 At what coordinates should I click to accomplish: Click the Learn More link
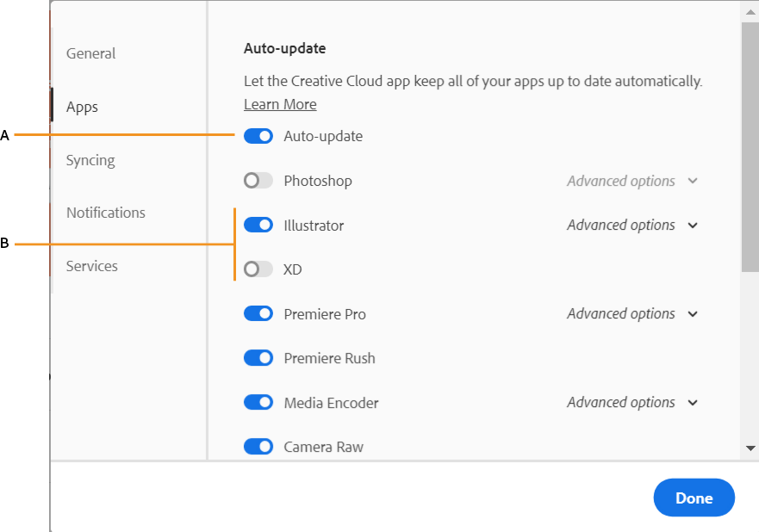pos(280,104)
